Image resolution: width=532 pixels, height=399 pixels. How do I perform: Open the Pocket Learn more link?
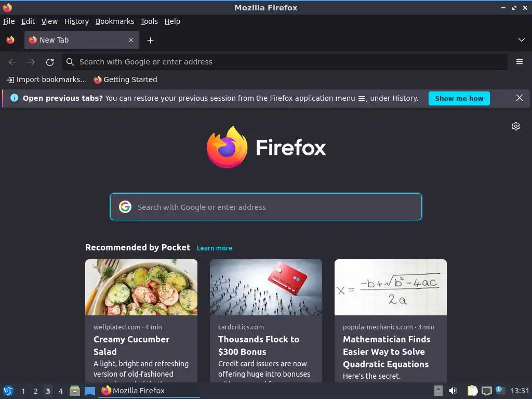tap(215, 248)
